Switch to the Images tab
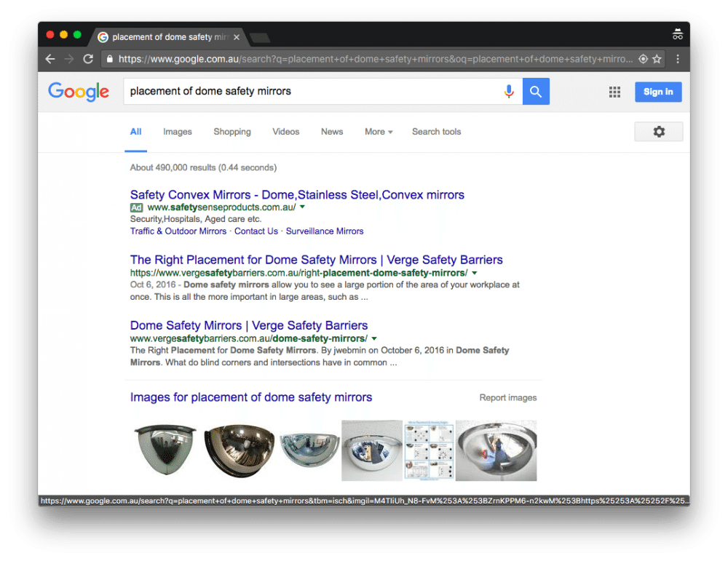Viewport: 728px width, 561px height. 178,132
